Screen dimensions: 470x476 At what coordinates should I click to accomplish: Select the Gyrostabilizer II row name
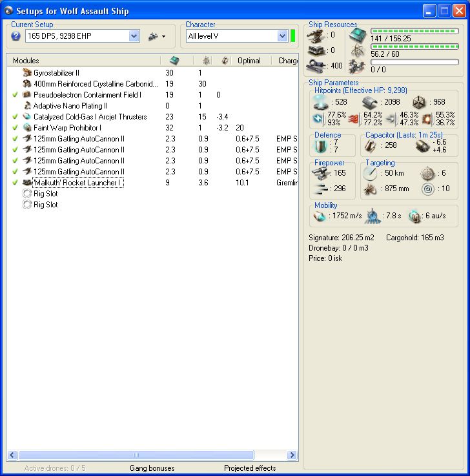click(56, 73)
